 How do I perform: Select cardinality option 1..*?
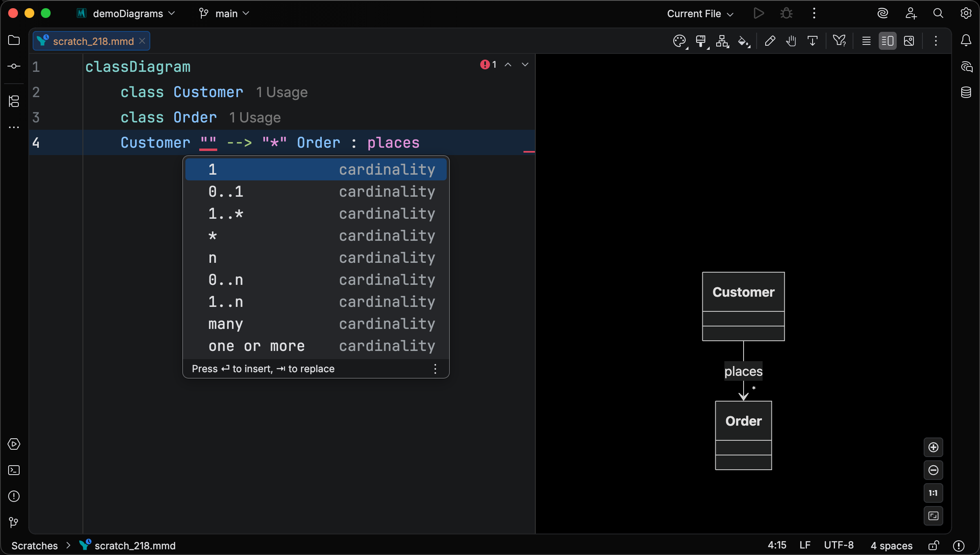click(x=316, y=213)
